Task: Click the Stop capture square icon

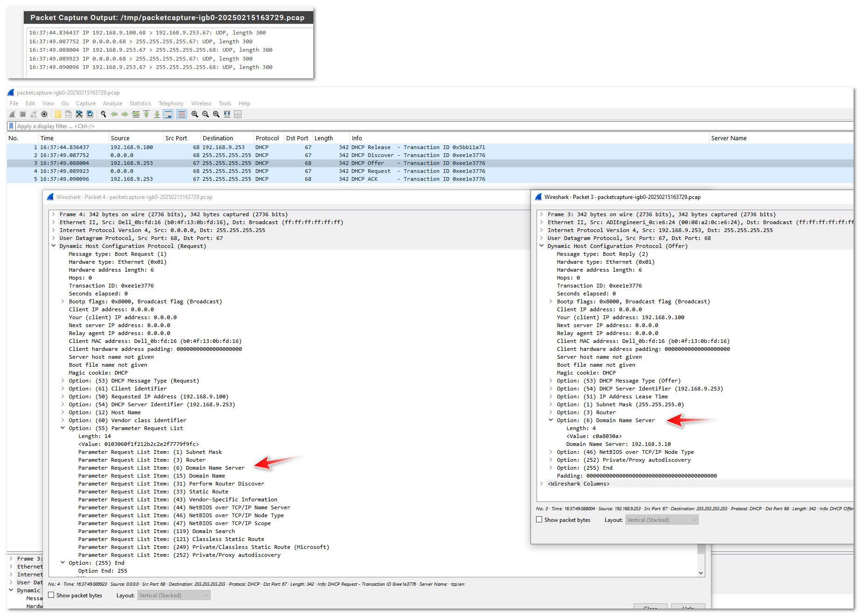Action: tap(22, 114)
